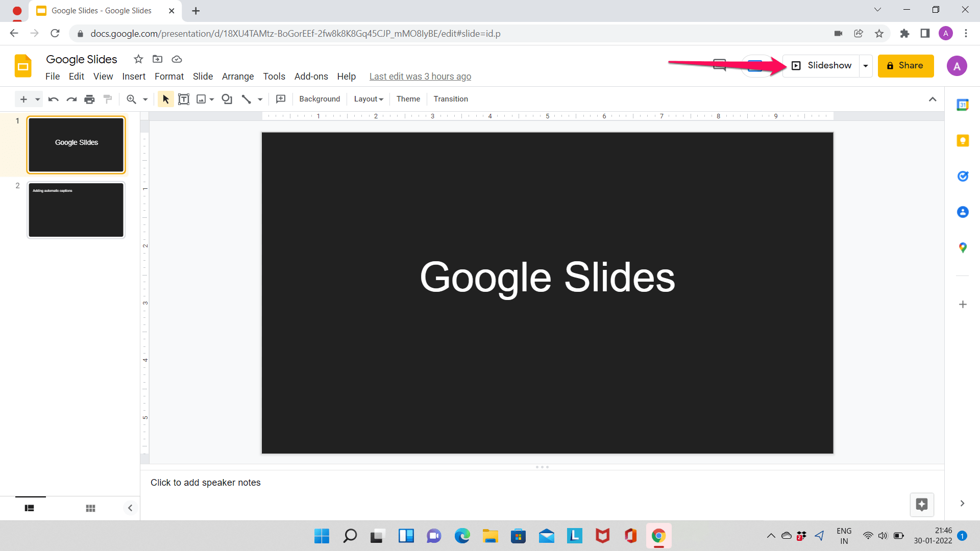Open the Tools menu

(x=274, y=77)
